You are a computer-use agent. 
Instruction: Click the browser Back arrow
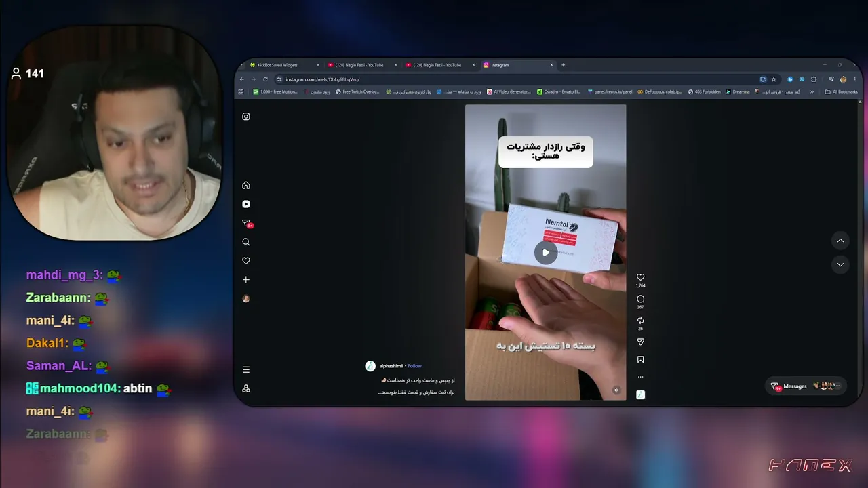(x=242, y=79)
